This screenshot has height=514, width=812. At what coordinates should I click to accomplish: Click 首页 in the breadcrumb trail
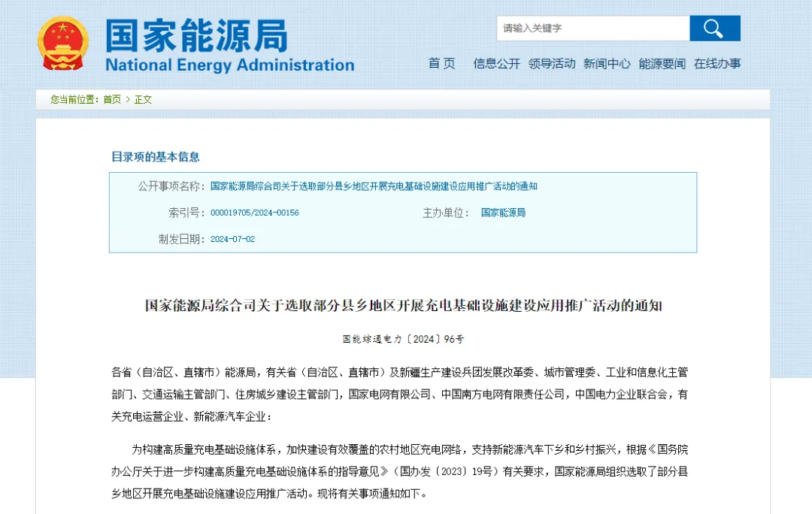pyautogui.click(x=111, y=99)
